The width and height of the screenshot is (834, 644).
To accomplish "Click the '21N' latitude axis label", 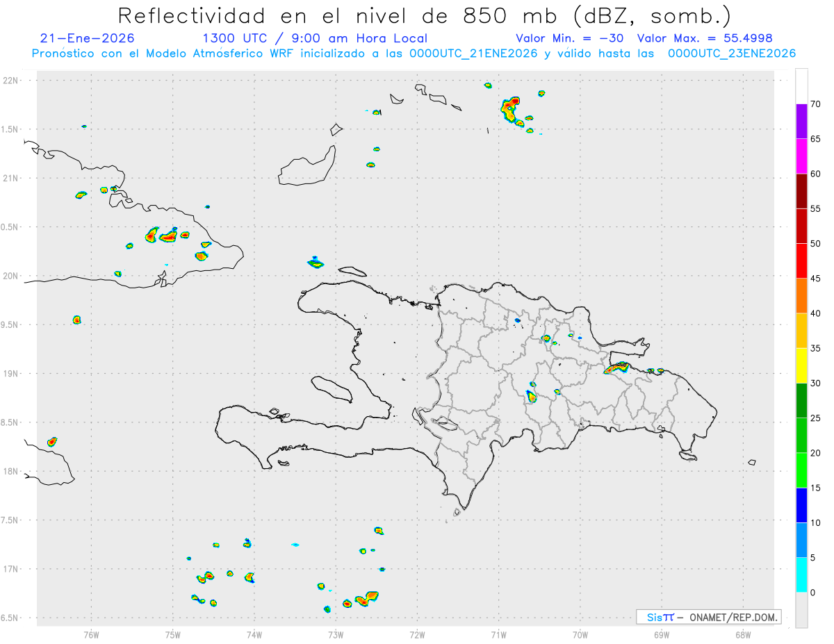I will coord(12,179).
